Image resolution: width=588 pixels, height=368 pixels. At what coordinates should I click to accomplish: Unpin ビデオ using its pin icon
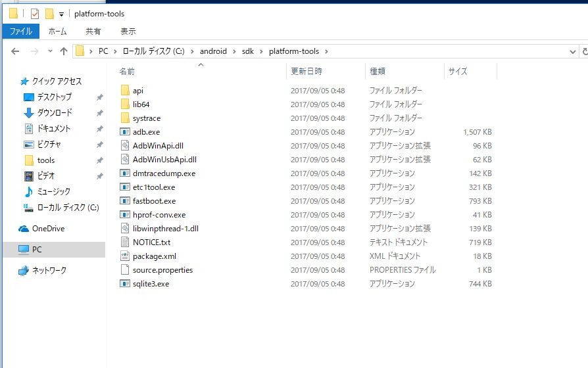100,176
